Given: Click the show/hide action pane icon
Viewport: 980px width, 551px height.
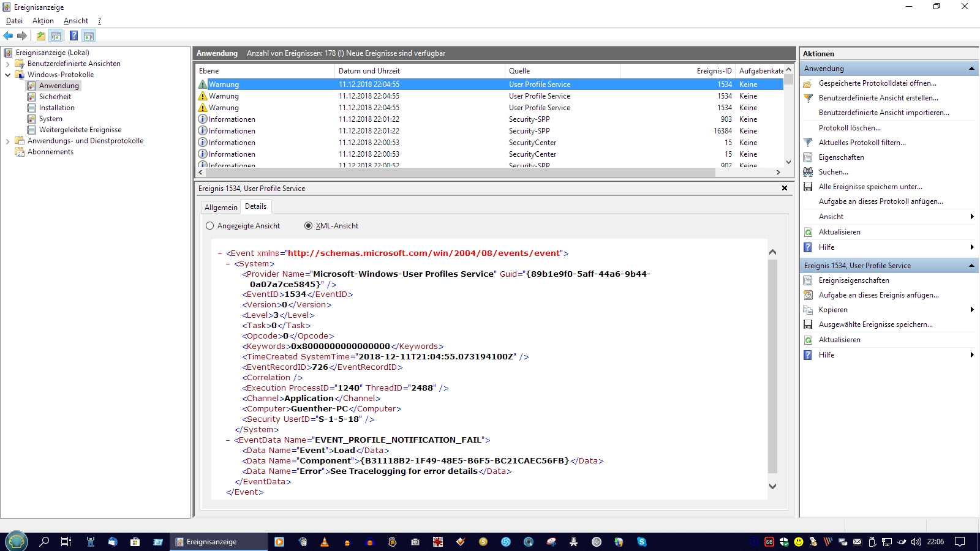Looking at the screenshot, I should tap(89, 36).
